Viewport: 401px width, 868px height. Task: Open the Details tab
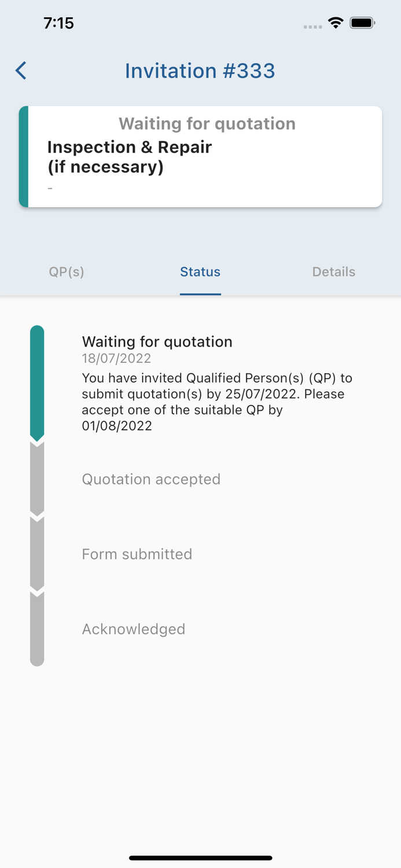pos(334,272)
